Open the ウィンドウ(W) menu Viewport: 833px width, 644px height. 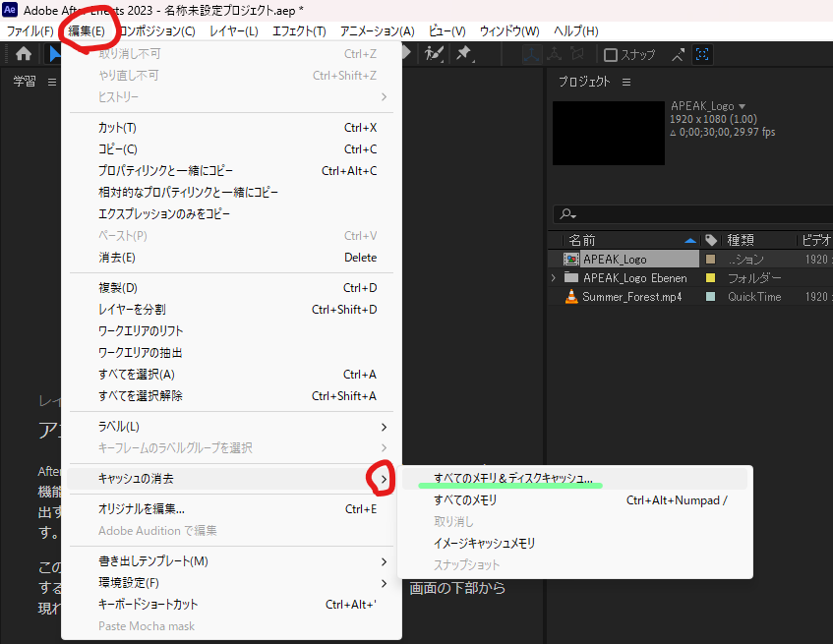[509, 31]
